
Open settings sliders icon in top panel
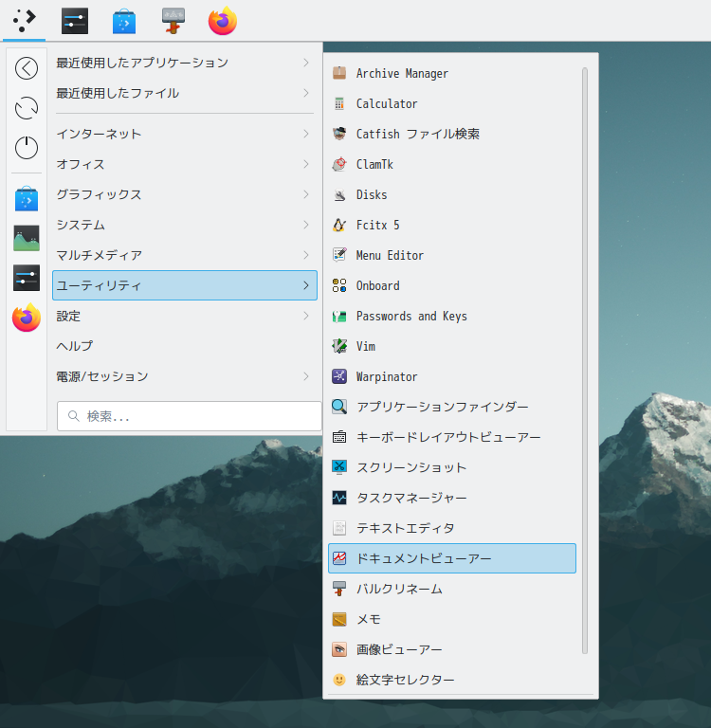point(75,21)
